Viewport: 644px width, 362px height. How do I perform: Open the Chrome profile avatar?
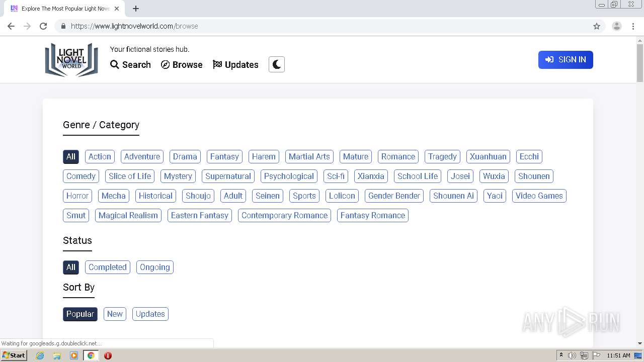pos(617,26)
